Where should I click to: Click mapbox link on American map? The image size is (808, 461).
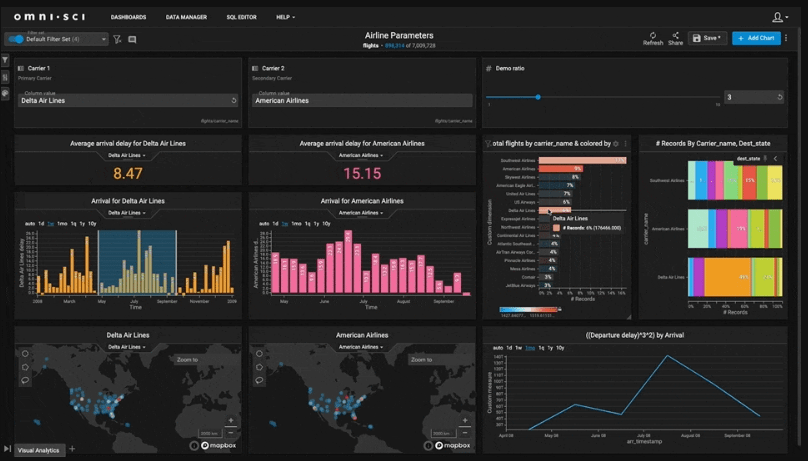(453, 446)
